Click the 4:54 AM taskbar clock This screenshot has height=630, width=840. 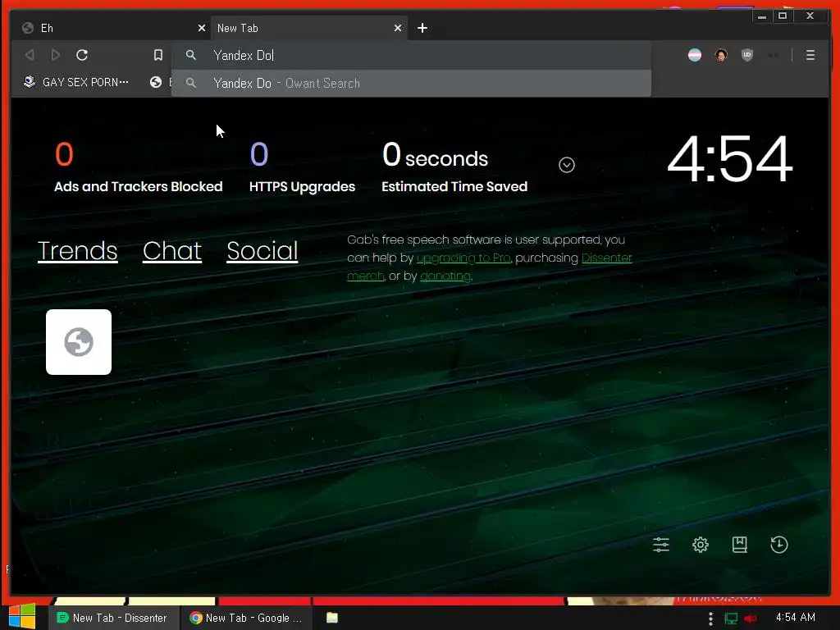796,617
